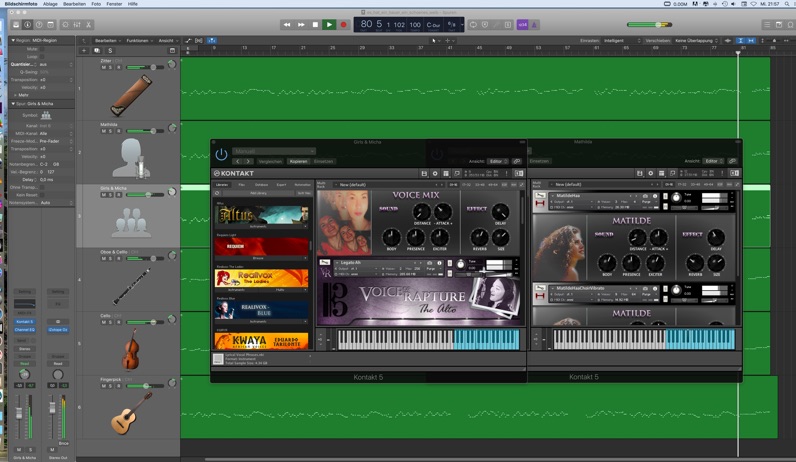Click Add Library button in Kontakt
The height and width of the screenshot is (462, 796).
[x=258, y=193]
